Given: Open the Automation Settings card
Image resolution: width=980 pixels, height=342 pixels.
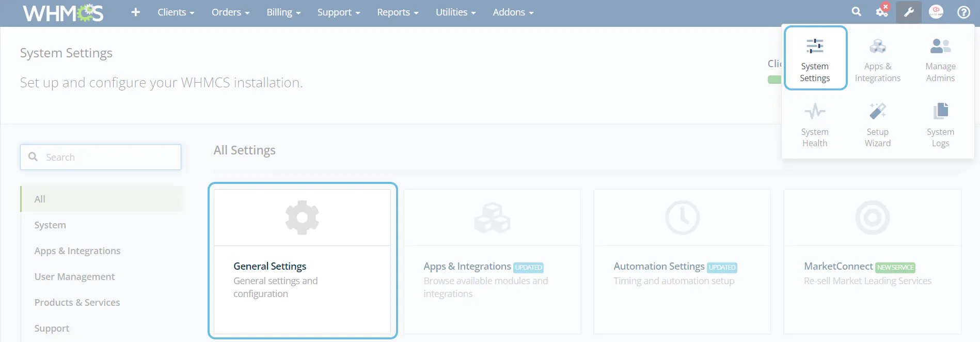Looking at the screenshot, I should [682, 261].
